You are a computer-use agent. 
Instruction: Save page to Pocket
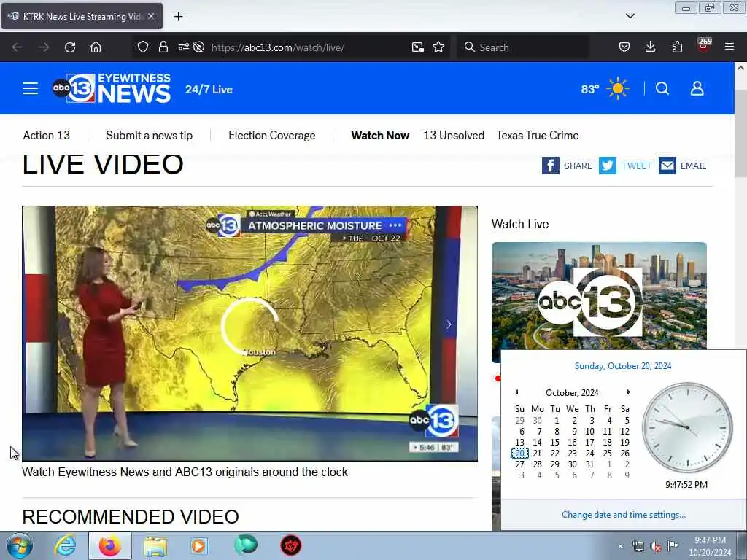(624, 47)
